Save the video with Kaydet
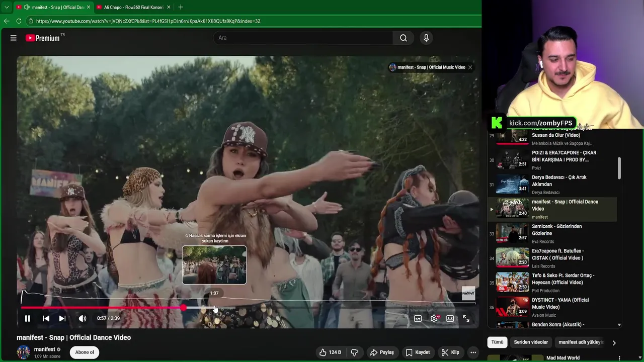Viewport: 644px width, 362px height. pyautogui.click(x=418, y=352)
